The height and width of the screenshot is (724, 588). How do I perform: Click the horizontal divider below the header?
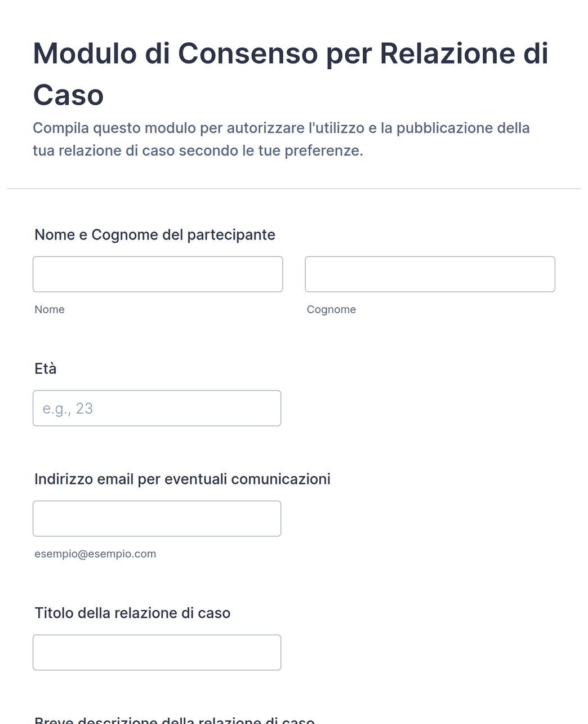[294, 189]
